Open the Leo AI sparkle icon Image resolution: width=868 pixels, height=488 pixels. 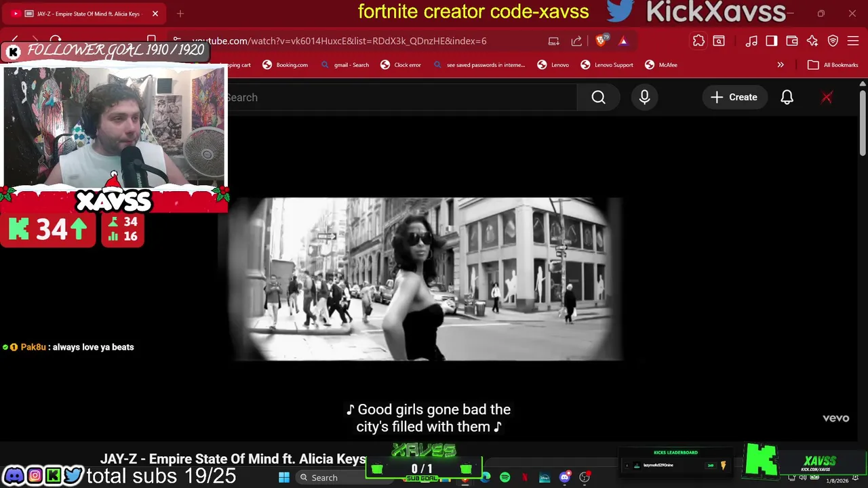(812, 41)
